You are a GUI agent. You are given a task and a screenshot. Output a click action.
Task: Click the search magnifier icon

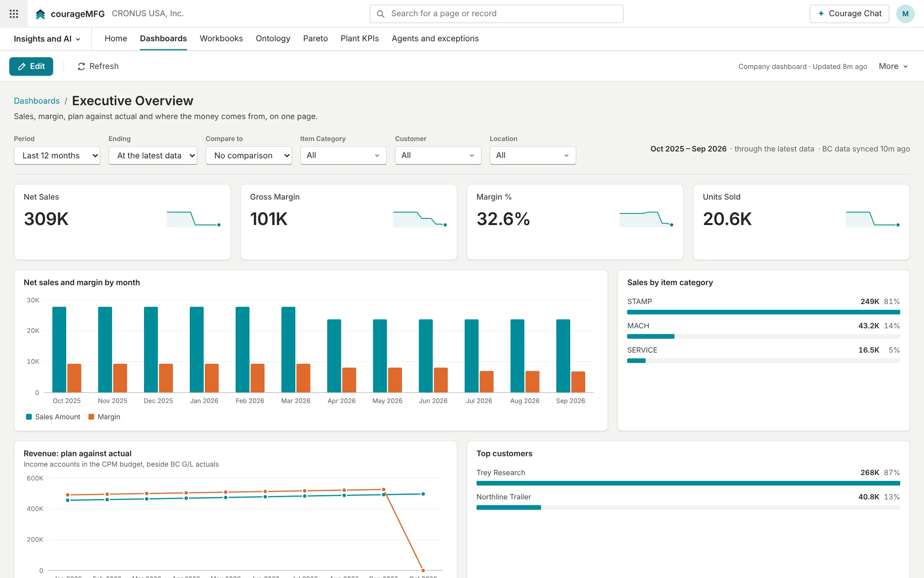point(380,14)
